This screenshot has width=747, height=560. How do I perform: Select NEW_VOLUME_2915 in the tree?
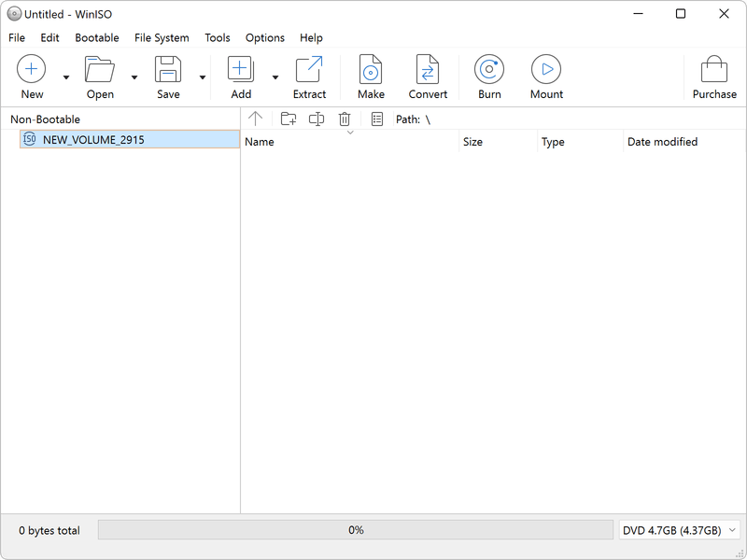click(x=93, y=140)
